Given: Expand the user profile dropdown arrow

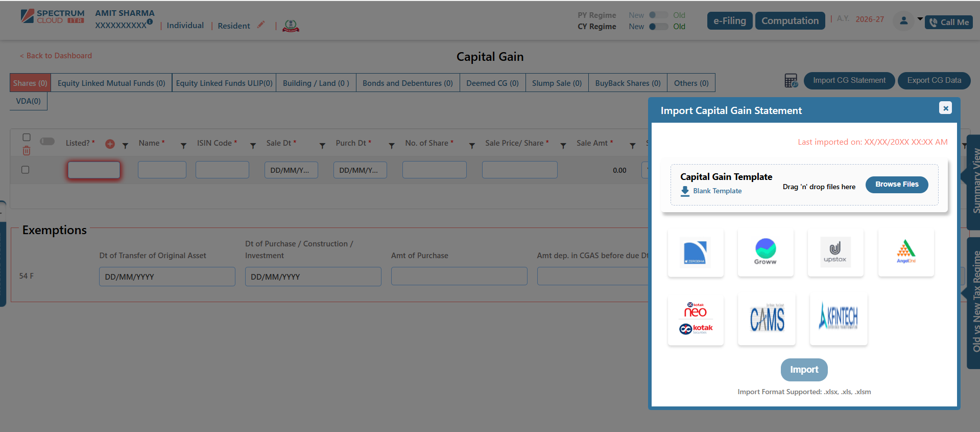Looking at the screenshot, I should tap(920, 19).
